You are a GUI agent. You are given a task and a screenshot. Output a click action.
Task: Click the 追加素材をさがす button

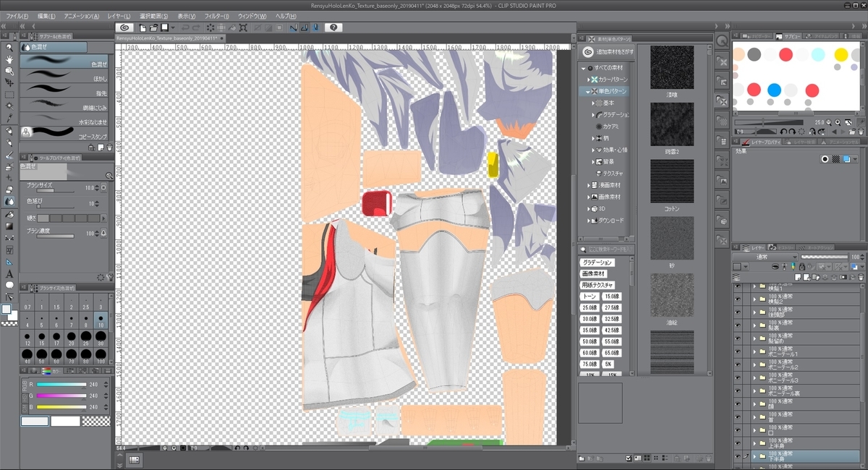[x=606, y=52]
